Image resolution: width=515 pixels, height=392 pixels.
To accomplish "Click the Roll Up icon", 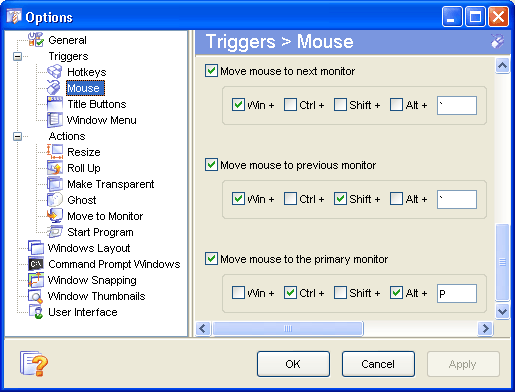I will pos(55,168).
